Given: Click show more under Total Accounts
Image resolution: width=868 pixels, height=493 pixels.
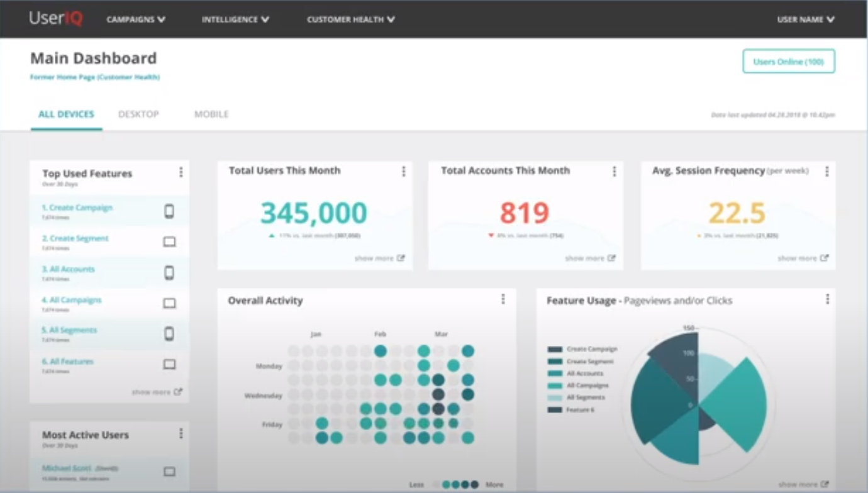Looking at the screenshot, I should coord(590,258).
